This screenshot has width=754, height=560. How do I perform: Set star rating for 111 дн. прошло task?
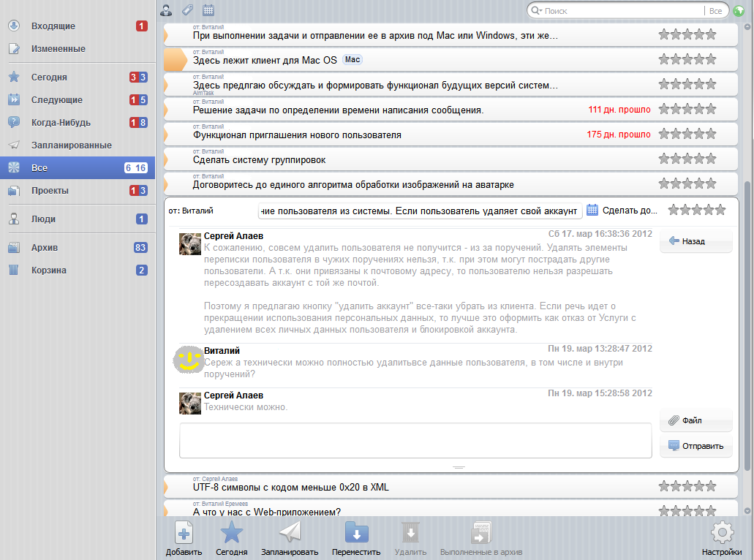pyautogui.click(x=687, y=109)
